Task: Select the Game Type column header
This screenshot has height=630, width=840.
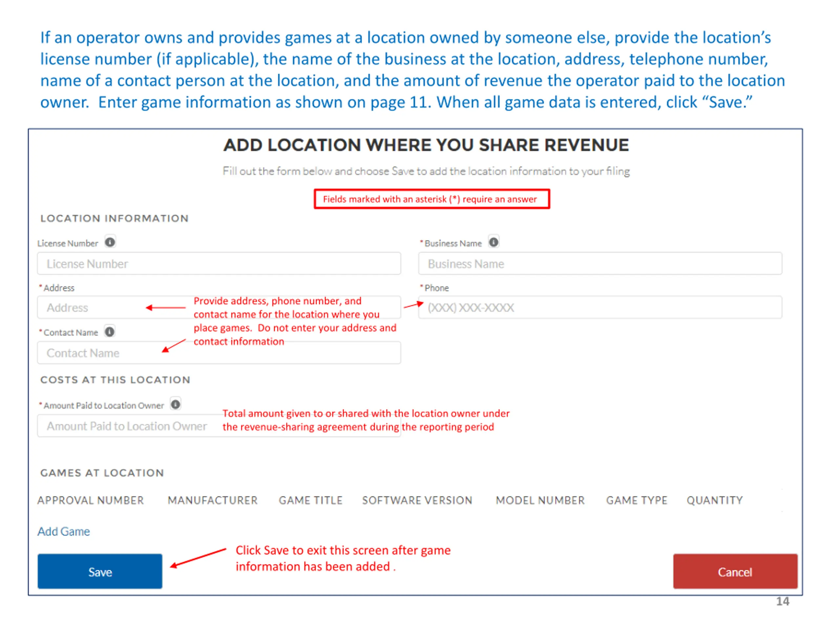Action: pos(637,500)
